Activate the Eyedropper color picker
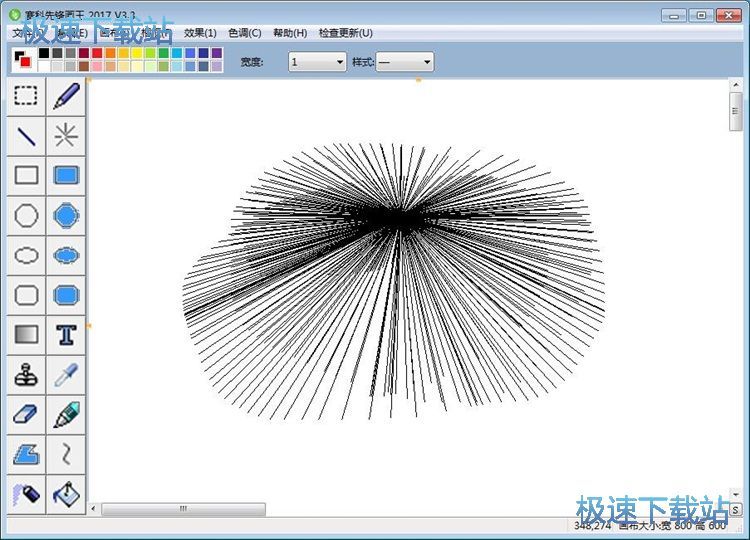This screenshot has height=540, width=750. click(67, 375)
